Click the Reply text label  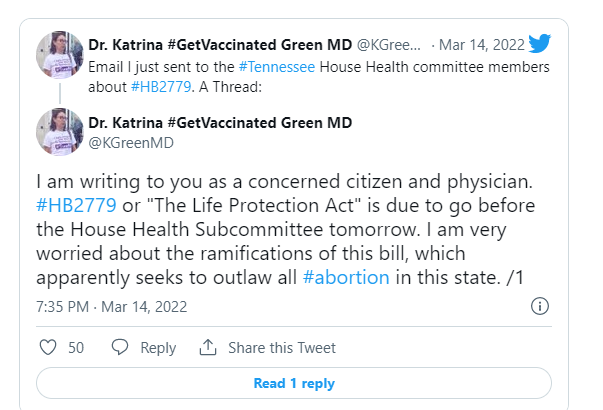(x=158, y=348)
